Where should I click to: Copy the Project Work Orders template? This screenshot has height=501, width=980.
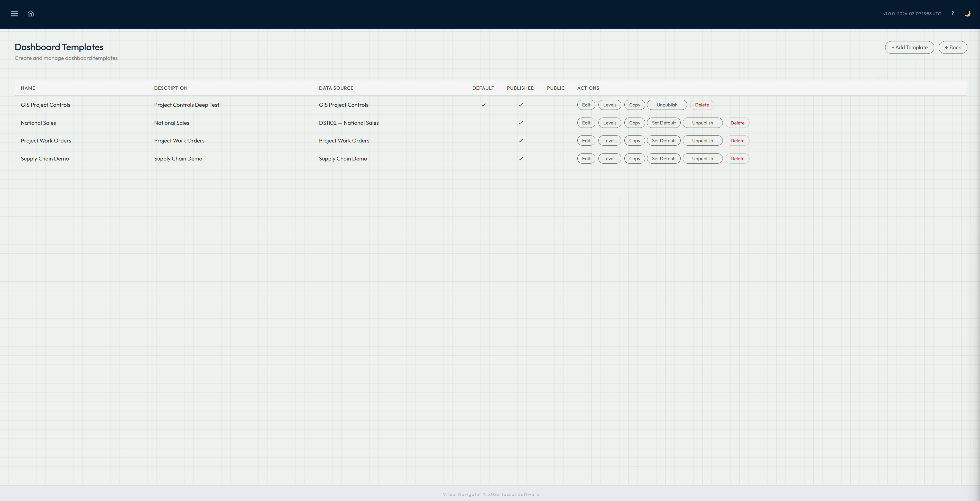[x=635, y=141]
